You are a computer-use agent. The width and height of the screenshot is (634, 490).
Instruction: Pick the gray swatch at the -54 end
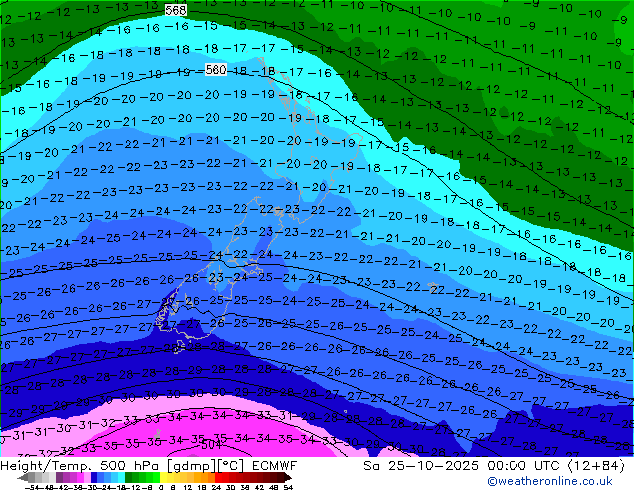click(x=32, y=477)
